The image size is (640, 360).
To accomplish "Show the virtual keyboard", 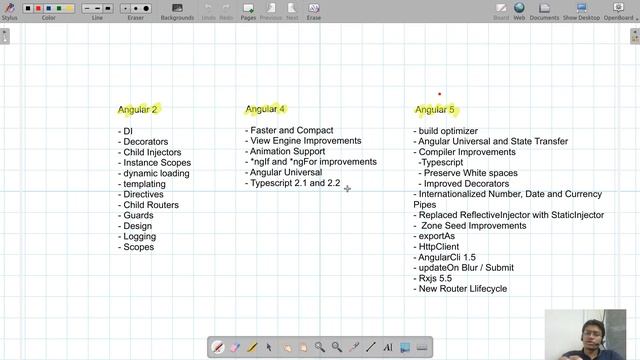I will (422, 347).
